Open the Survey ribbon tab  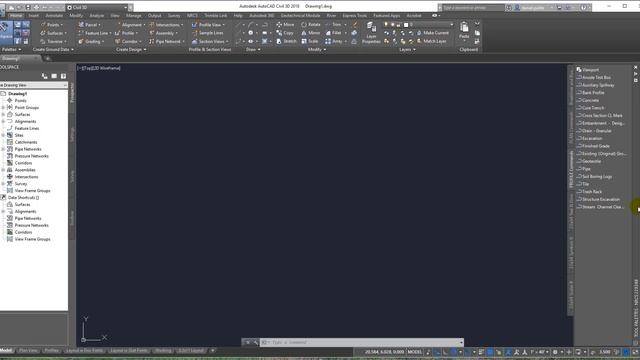(174, 16)
